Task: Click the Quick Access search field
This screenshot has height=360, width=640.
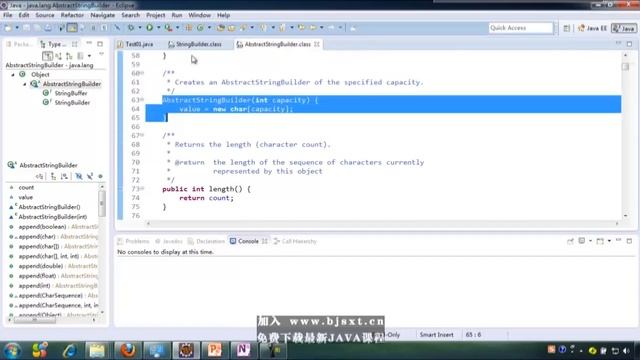Action: (521, 28)
